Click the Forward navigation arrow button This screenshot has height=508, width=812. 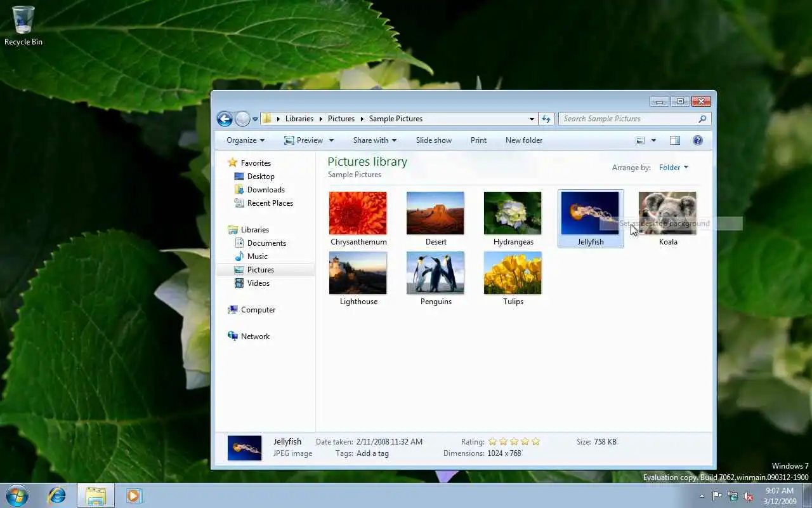coord(242,119)
